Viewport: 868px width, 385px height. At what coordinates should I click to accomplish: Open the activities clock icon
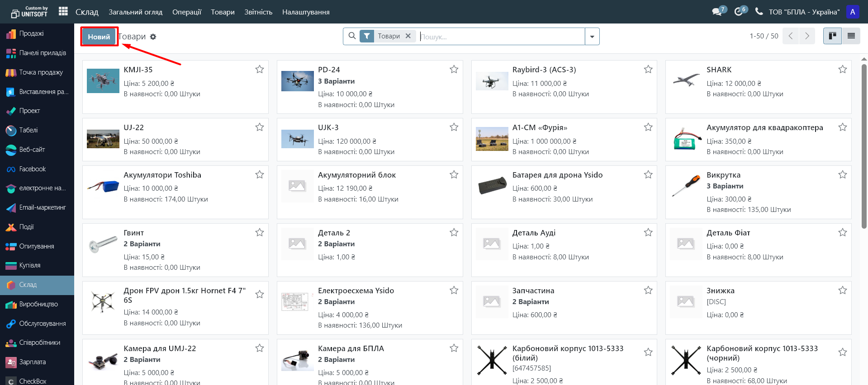(x=739, y=12)
